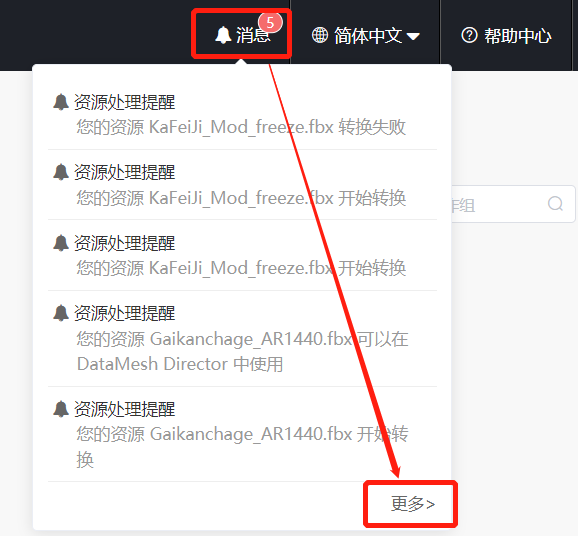Expand the 简体中文 language dropdown arrow
578x536 pixels.
[413, 36]
